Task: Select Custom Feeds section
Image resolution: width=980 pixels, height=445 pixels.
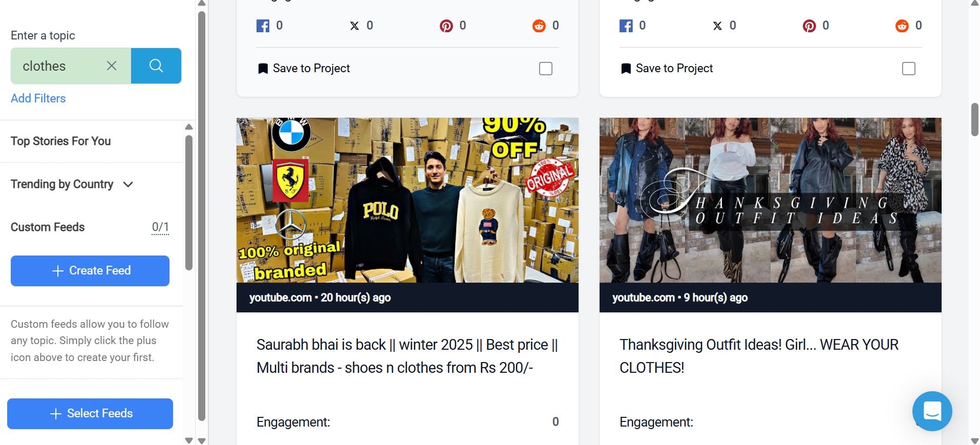Action: tap(48, 227)
